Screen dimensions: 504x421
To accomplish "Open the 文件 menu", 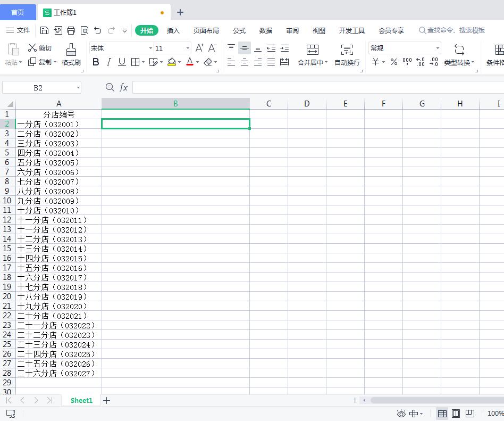I will tap(18, 30).
